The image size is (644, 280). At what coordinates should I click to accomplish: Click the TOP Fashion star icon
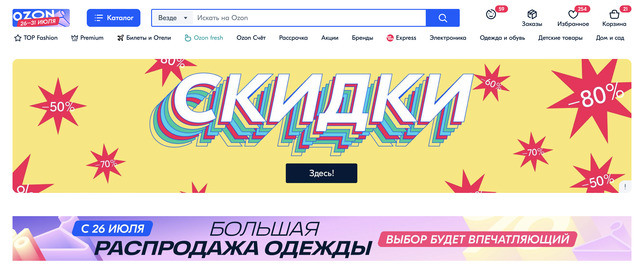tap(18, 38)
